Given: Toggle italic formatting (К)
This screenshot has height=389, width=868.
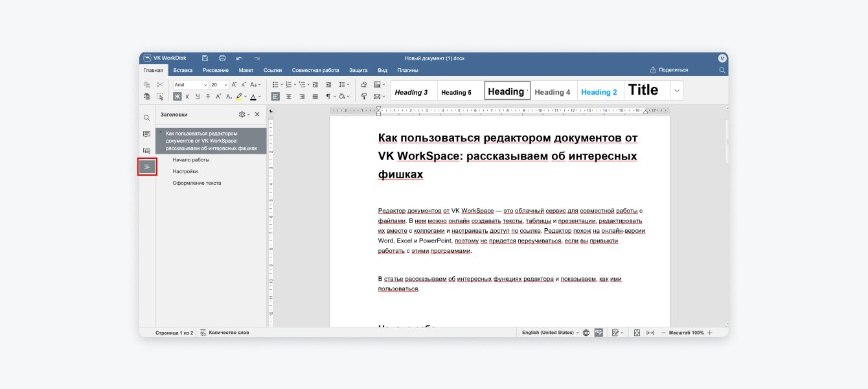Looking at the screenshot, I should [x=188, y=97].
